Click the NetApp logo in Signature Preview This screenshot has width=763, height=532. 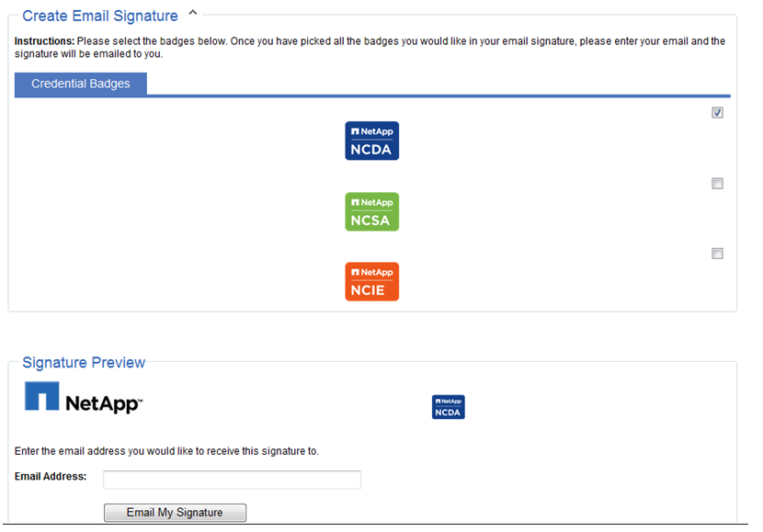pos(84,398)
